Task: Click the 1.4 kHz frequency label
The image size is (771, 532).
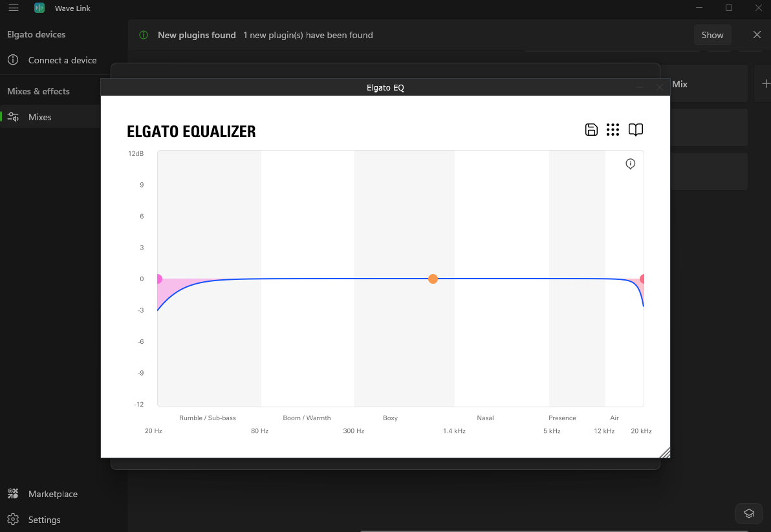Action: click(454, 431)
